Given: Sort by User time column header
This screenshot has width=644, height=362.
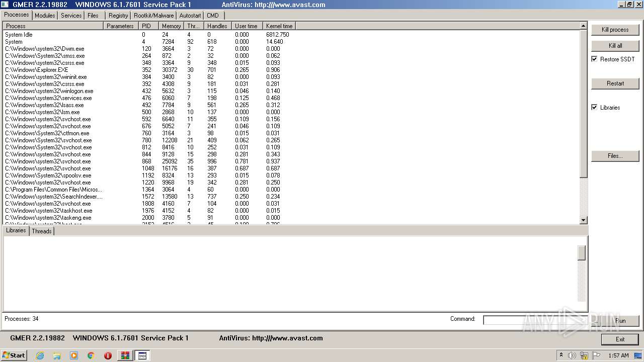Looking at the screenshot, I should 248,26.
